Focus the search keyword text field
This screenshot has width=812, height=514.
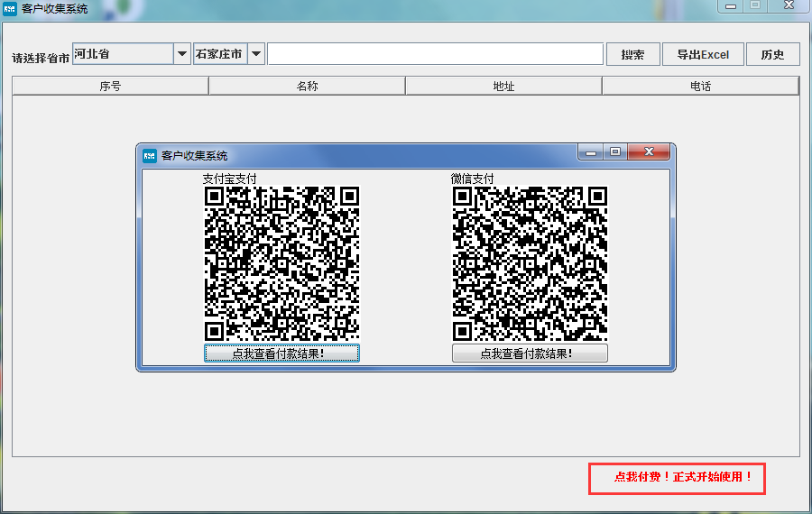pos(435,54)
